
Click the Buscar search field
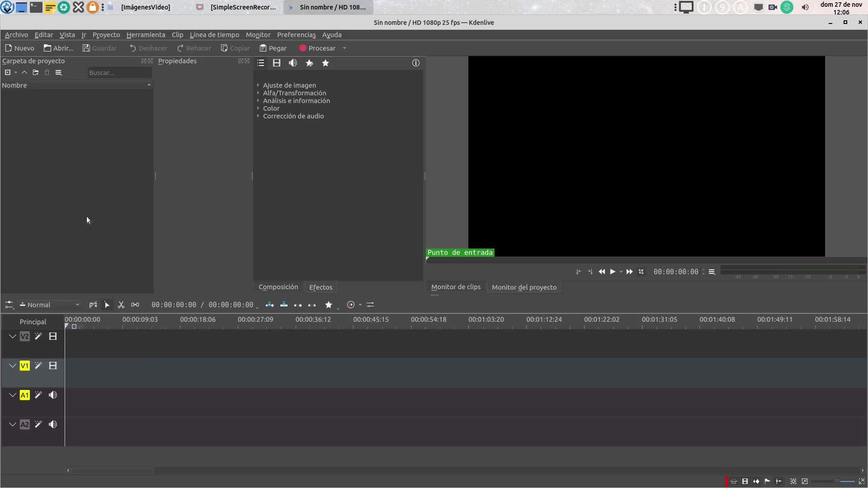click(119, 73)
